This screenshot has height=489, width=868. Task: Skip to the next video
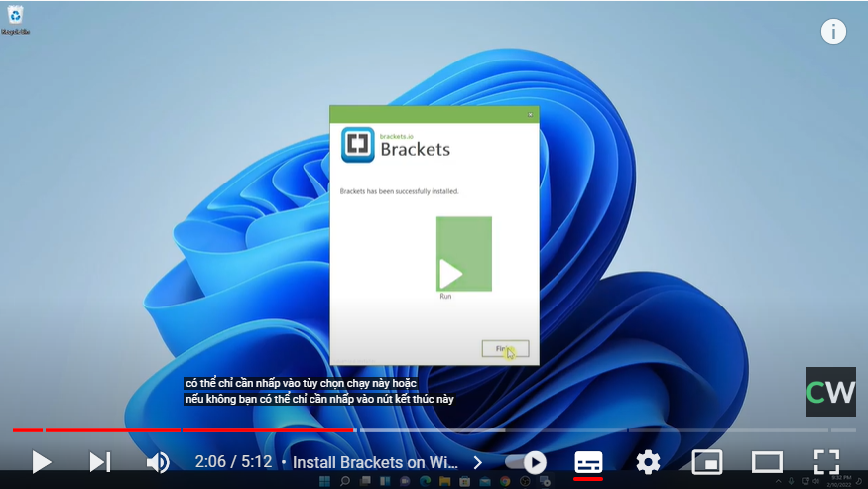(x=99, y=462)
